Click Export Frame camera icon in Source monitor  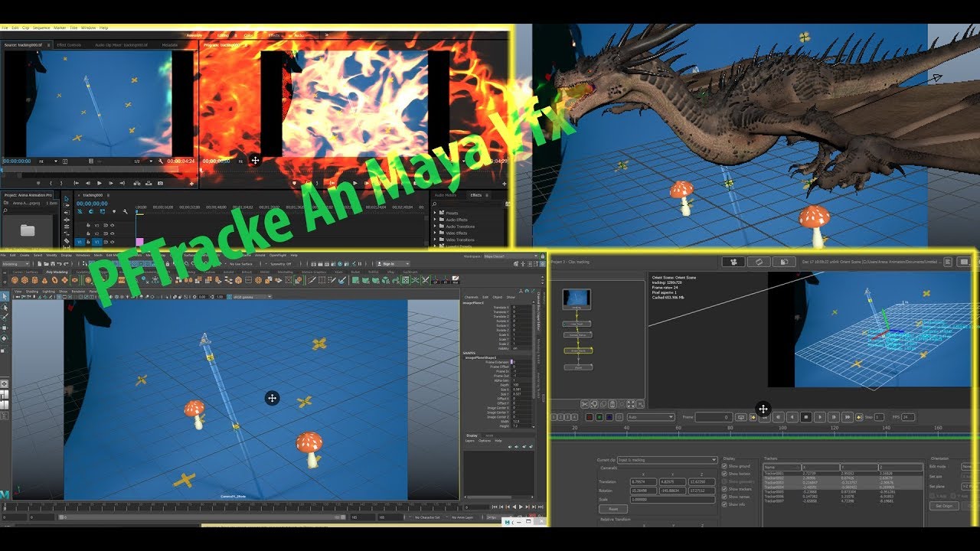[160, 183]
